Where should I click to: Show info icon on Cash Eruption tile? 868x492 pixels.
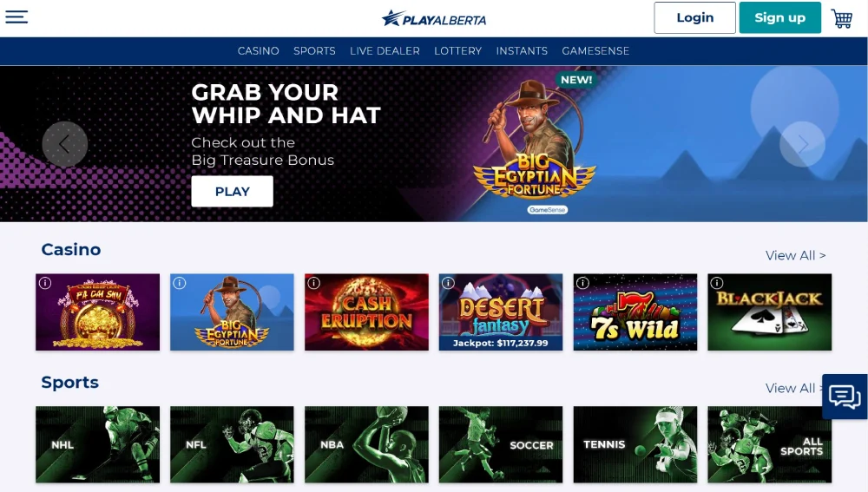[x=314, y=283]
